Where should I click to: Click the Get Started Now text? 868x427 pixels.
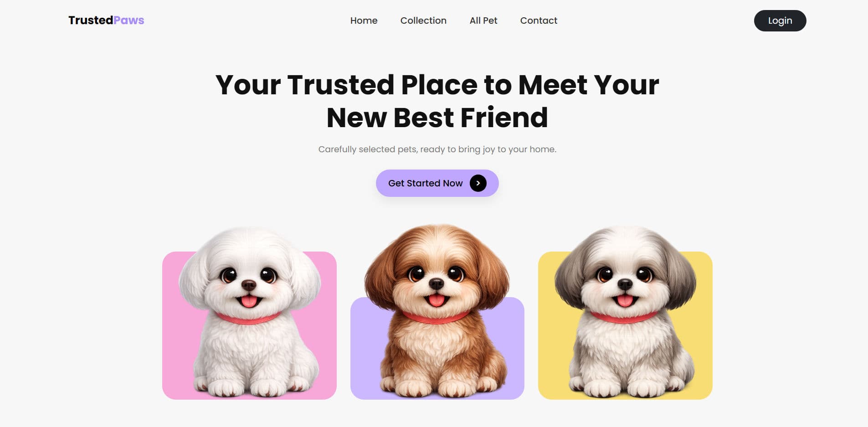(x=425, y=183)
